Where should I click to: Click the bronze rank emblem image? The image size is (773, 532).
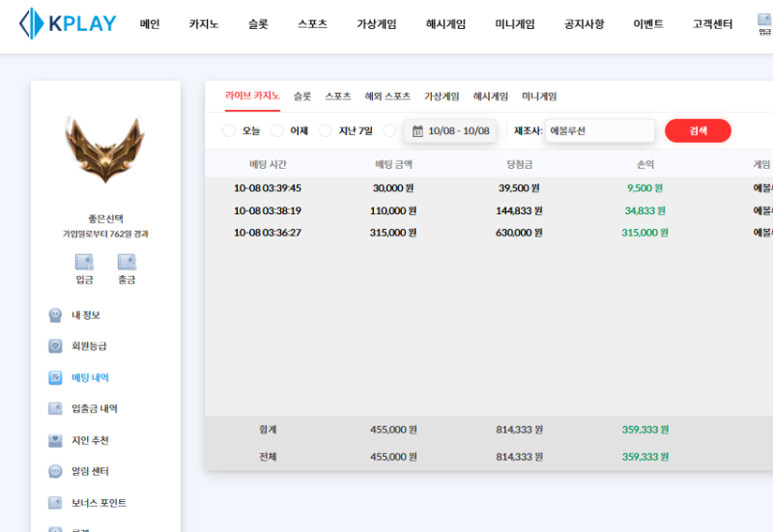coord(105,150)
